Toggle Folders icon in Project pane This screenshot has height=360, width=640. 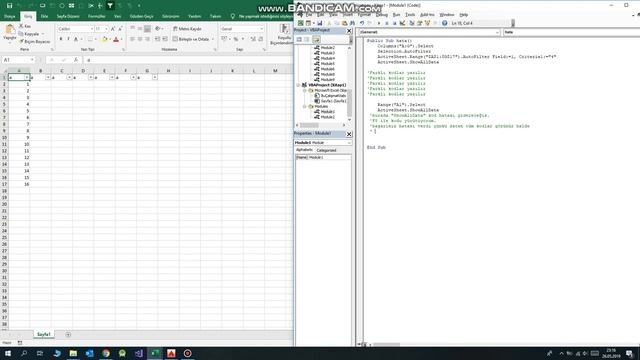pos(316,40)
